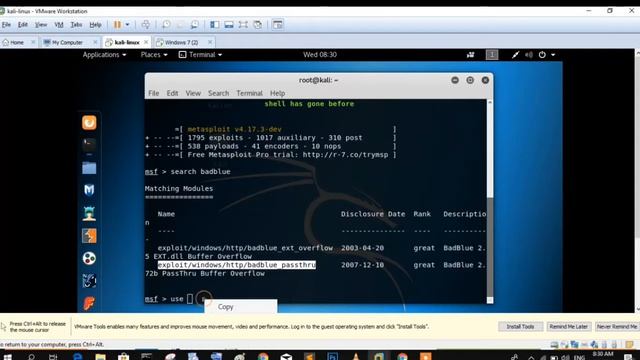Click the Windows taskbar search icon

tap(31, 356)
